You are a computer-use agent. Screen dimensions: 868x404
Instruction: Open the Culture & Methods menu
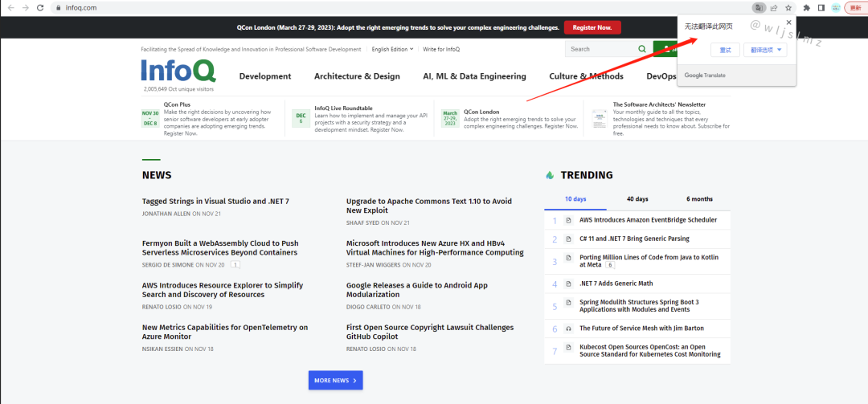pos(586,76)
